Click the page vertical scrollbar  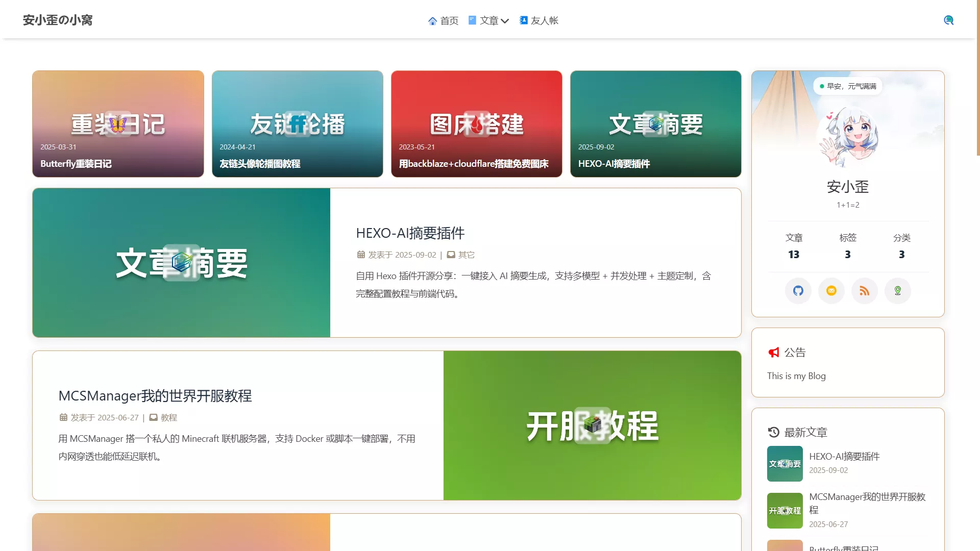coord(977,78)
